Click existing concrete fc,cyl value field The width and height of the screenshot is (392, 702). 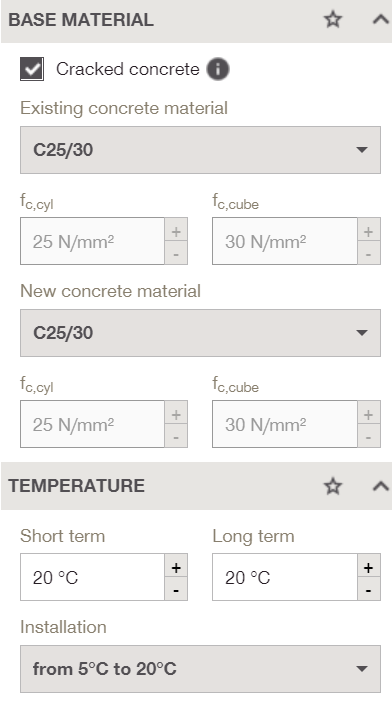[x=93, y=241]
